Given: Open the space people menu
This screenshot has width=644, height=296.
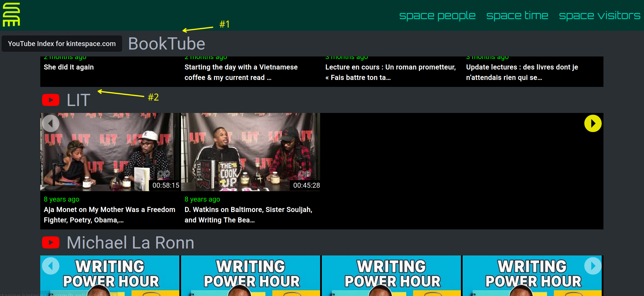Looking at the screenshot, I should pyautogui.click(x=437, y=16).
